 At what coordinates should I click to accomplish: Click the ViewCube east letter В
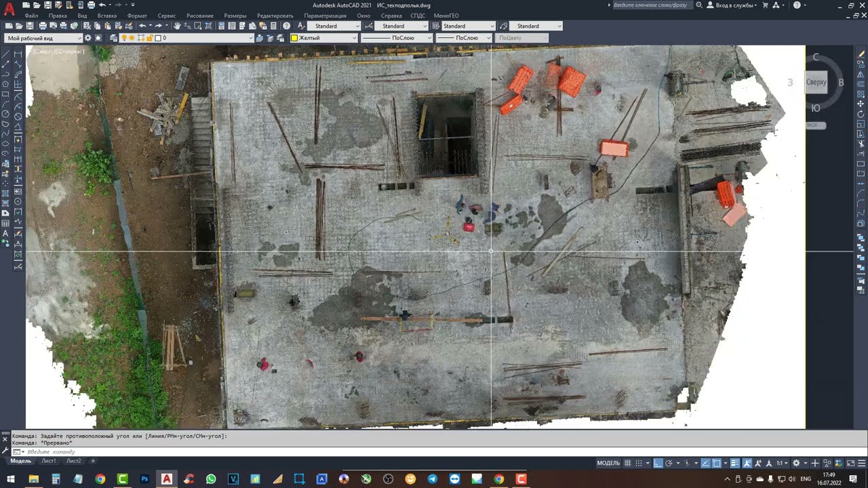point(842,83)
